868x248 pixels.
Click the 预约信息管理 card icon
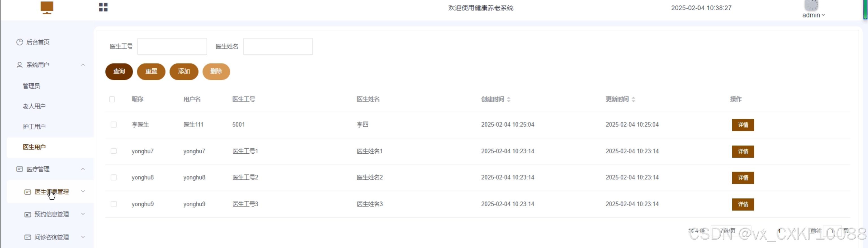point(28,214)
